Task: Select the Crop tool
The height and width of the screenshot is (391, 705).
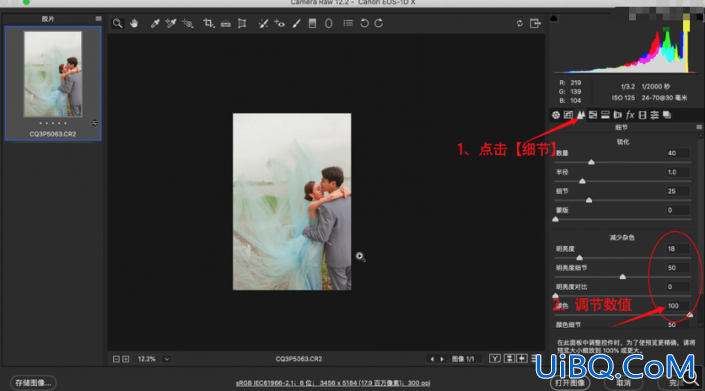Action: [x=209, y=23]
